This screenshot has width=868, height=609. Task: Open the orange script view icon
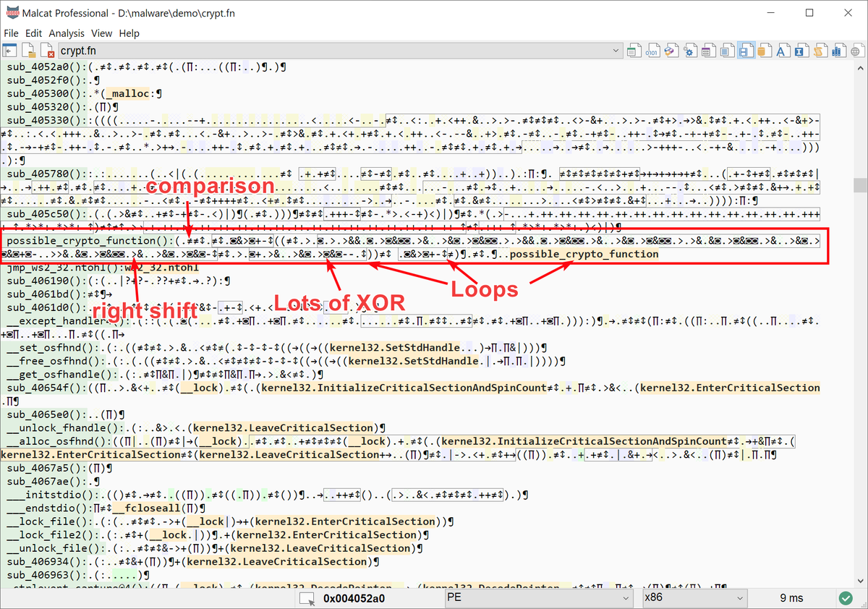(x=821, y=51)
